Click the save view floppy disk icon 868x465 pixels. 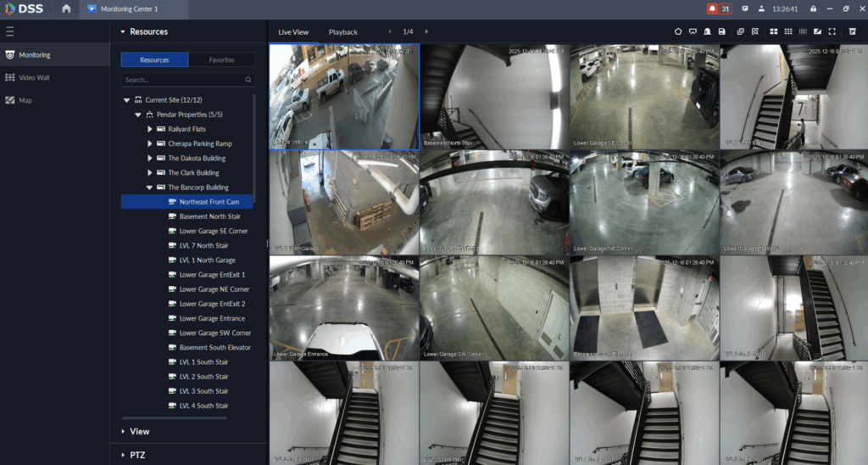coord(722,31)
